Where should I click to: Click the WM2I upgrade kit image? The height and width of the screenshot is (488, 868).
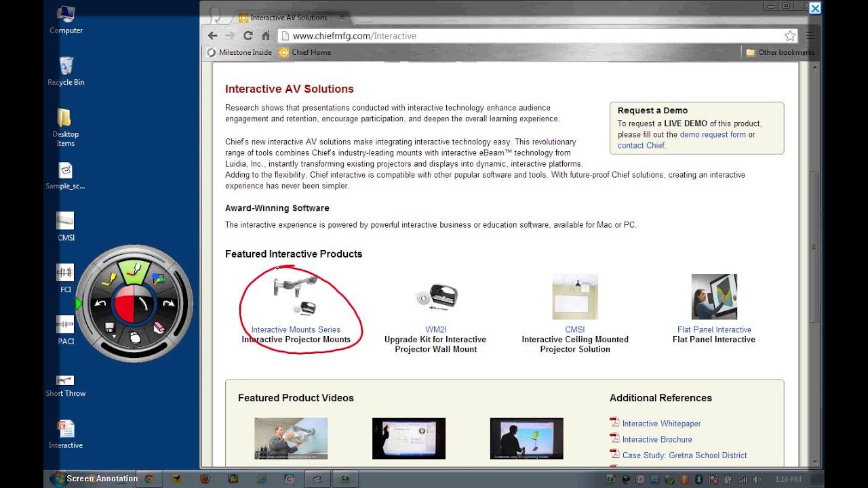[x=436, y=297]
